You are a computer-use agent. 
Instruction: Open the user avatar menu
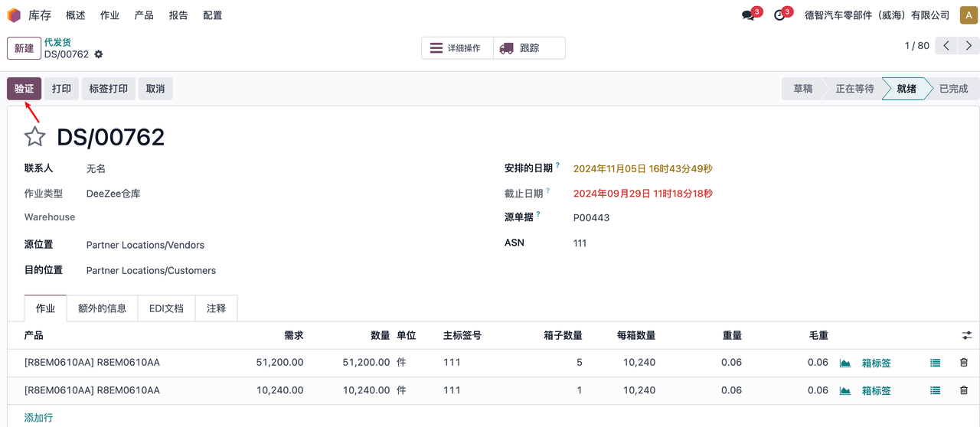click(967, 15)
